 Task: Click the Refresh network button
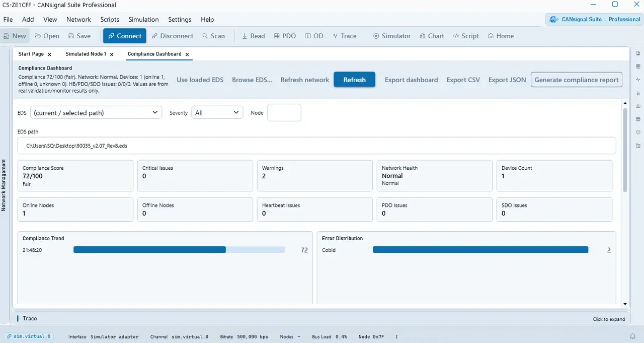(x=305, y=80)
